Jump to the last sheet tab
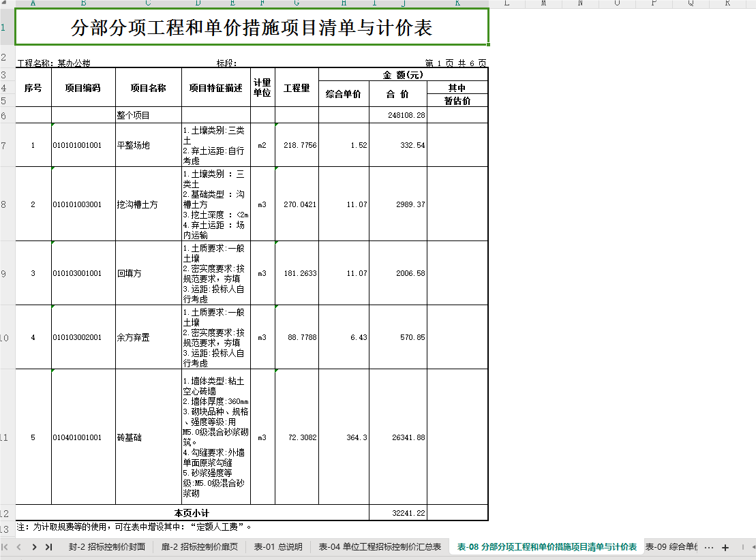The image size is (756, 560). (x=48, y=547)
